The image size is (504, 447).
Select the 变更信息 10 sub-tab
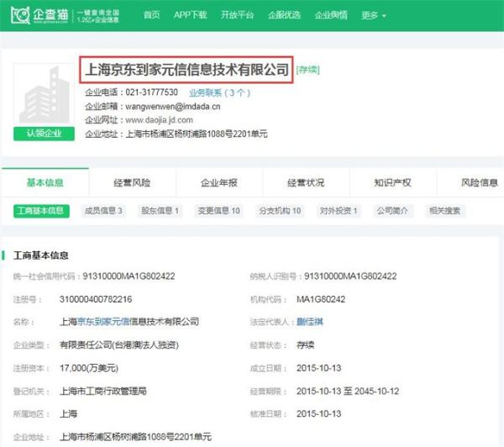218,211
